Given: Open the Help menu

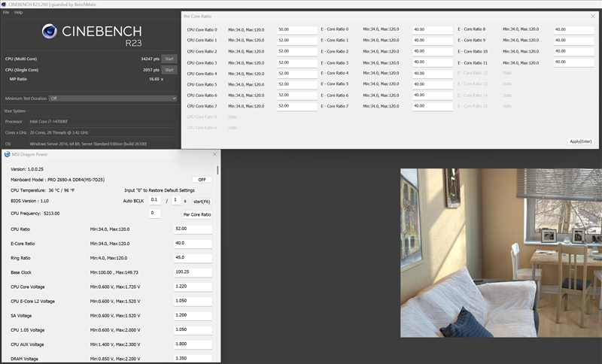Looking at the screenshot, I should point(18,12).
